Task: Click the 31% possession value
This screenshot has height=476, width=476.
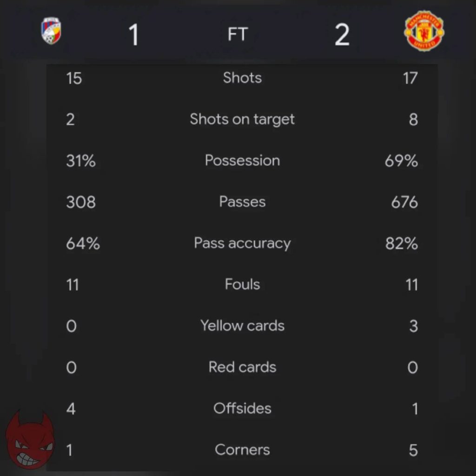Action: [81, 161]
